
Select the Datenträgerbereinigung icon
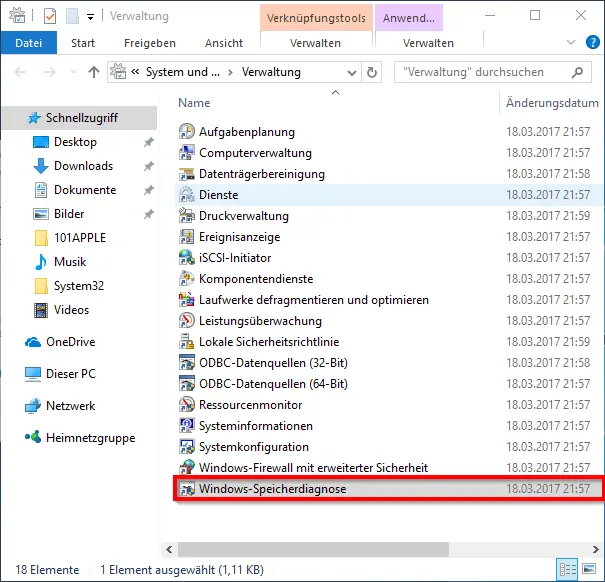[x=187, y=174]
